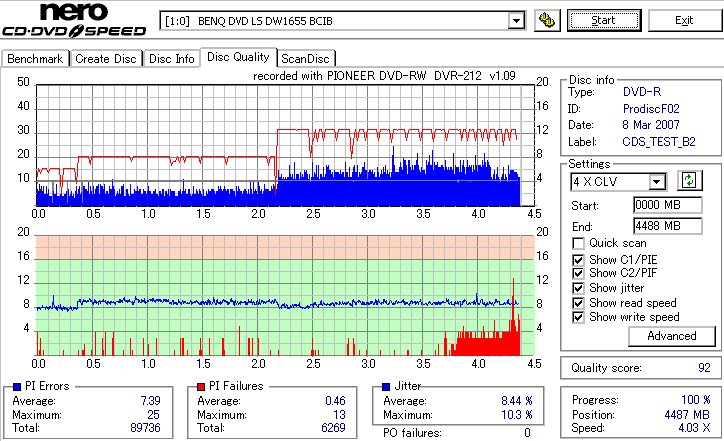
Task: Click the Nero CD-DVD Speed logo
Action: (x=74, y=20)
